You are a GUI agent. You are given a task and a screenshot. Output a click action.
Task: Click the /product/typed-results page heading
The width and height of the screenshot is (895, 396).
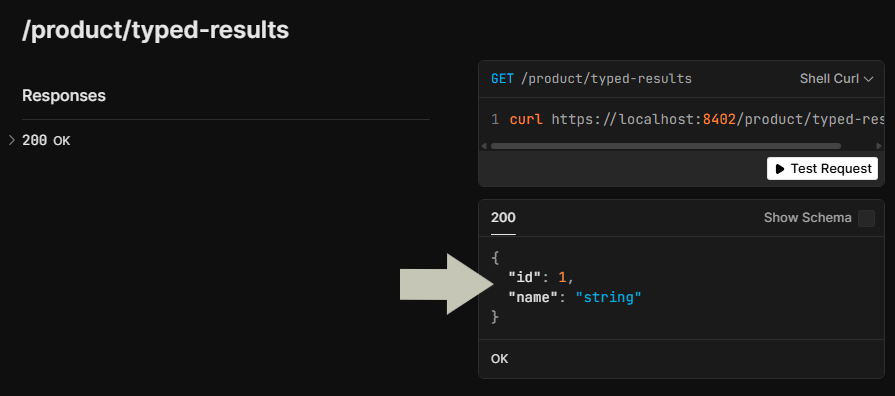point(155,30)
